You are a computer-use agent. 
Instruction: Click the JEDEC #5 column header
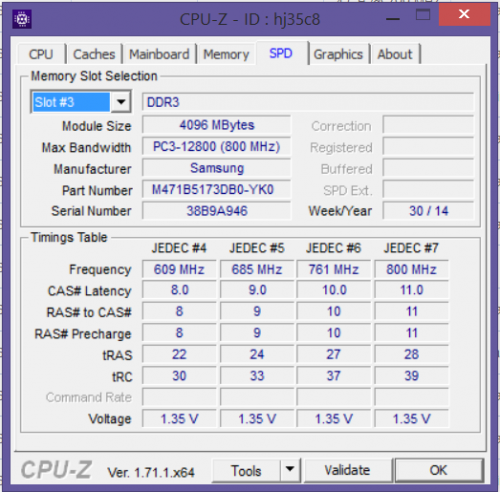(257, 248)
